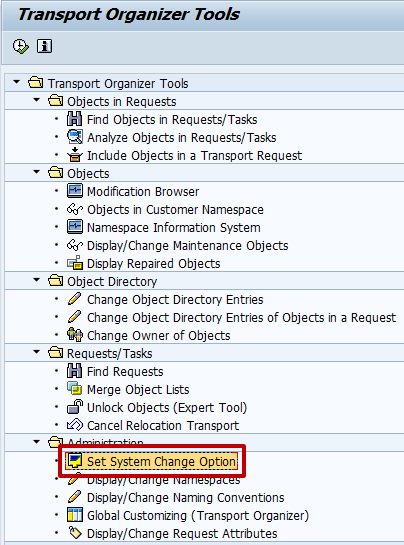Click the Change Owner of Objects icon

[75, 335]
